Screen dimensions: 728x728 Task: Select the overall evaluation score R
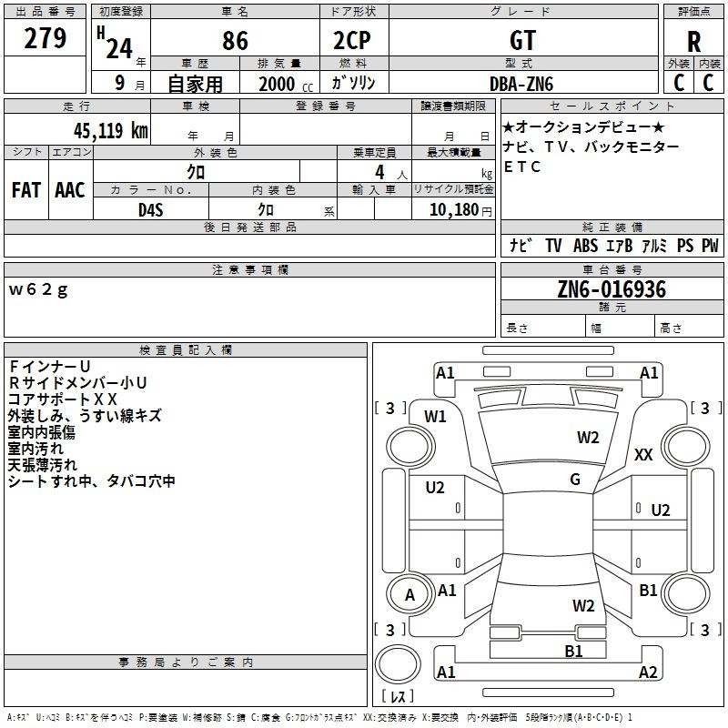coord(693,42)
